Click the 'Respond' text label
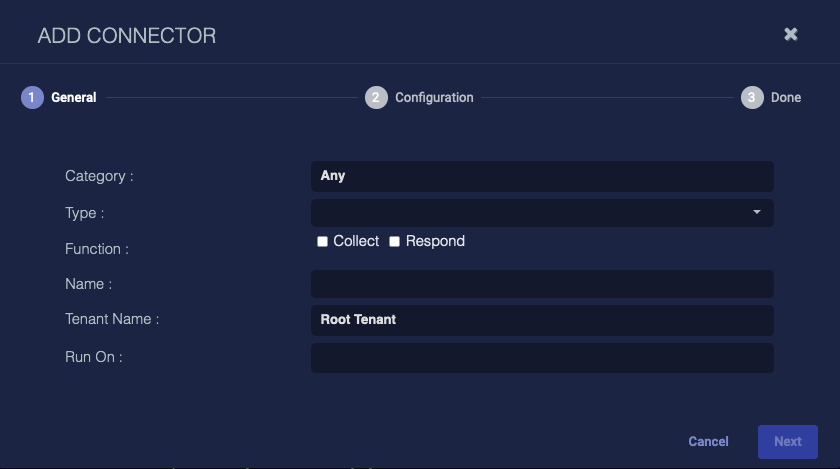Viewport: 840px width, 469px height. click(x=435, y=241)
